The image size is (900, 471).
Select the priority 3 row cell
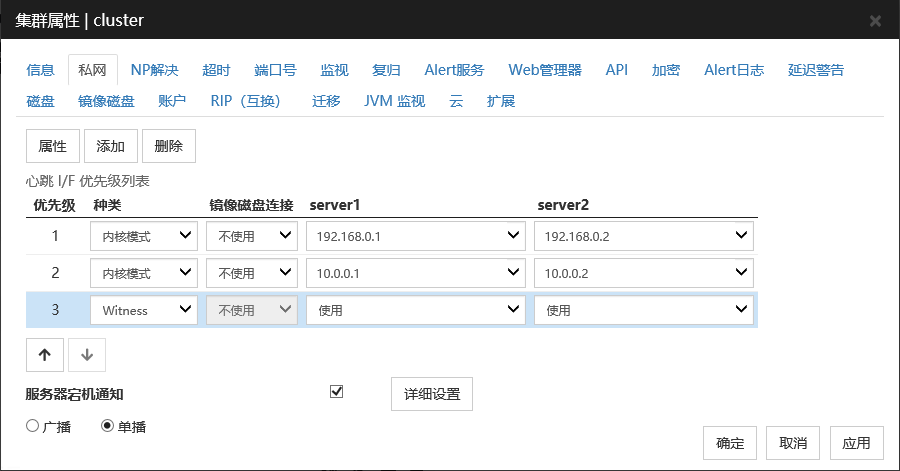[x=55, y=310]
